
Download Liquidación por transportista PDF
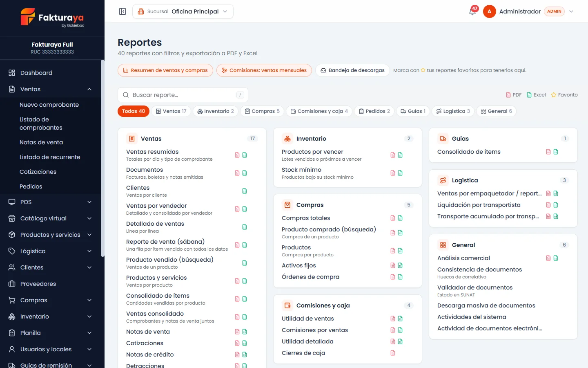(x=548, y=205)
